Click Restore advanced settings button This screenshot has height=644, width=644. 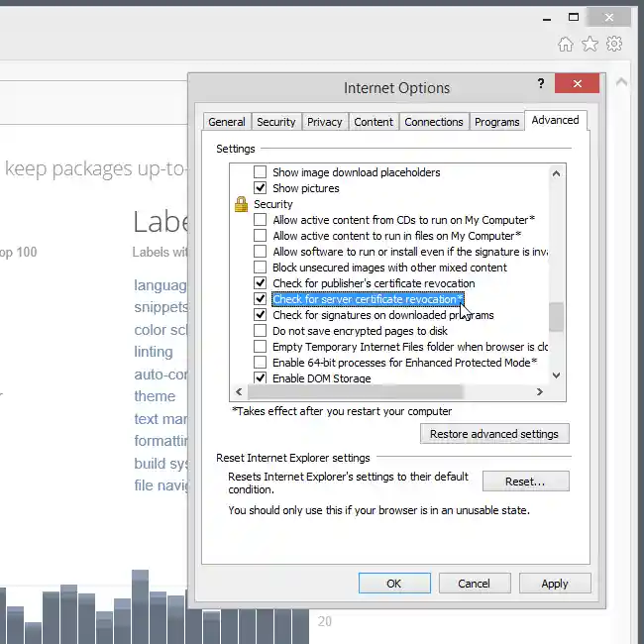494,434
